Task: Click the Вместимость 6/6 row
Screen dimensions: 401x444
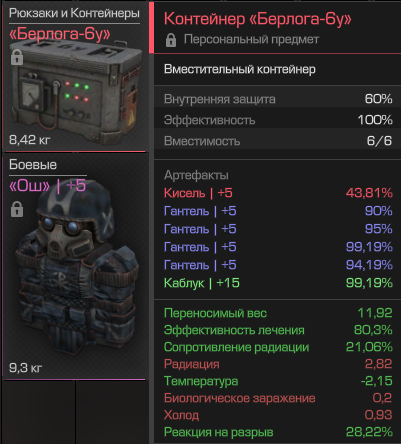Action: point(277,141)
